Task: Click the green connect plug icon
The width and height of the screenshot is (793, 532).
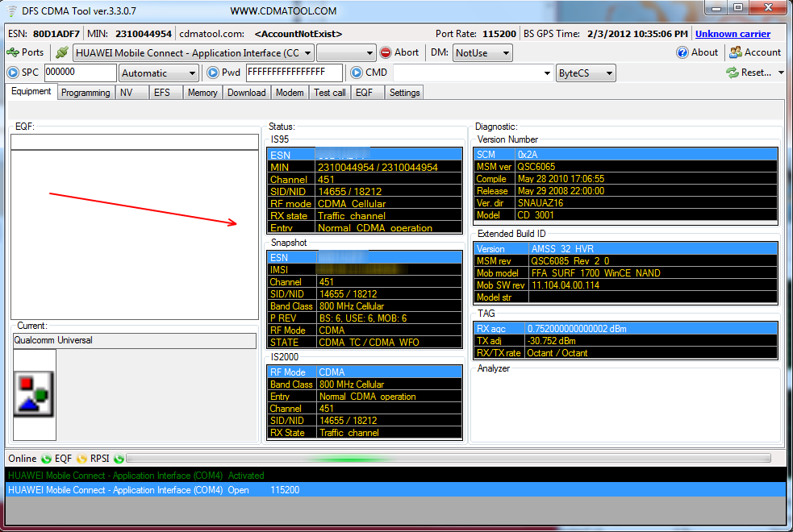Action: coord(61,52)
